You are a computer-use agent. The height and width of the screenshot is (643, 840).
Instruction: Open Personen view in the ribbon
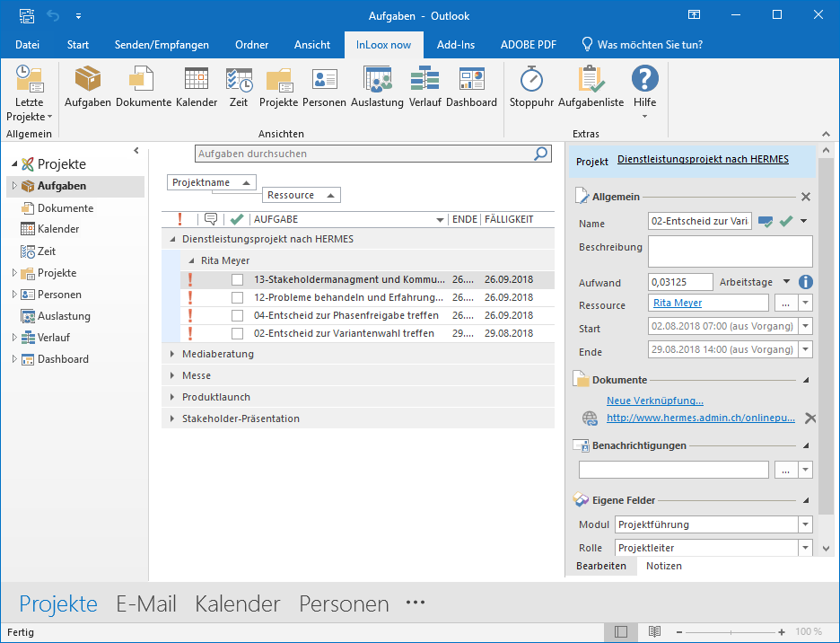coord(324,87)
